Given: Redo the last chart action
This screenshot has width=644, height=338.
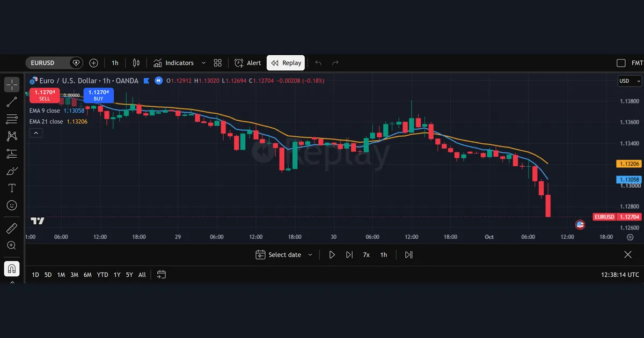Looking at the screenshot, I should click(x=335, y=63).
